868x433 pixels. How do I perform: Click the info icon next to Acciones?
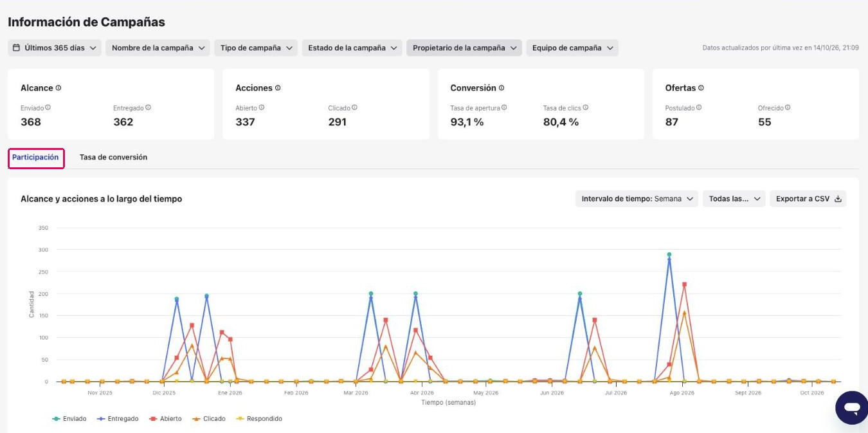coord(278,88)
